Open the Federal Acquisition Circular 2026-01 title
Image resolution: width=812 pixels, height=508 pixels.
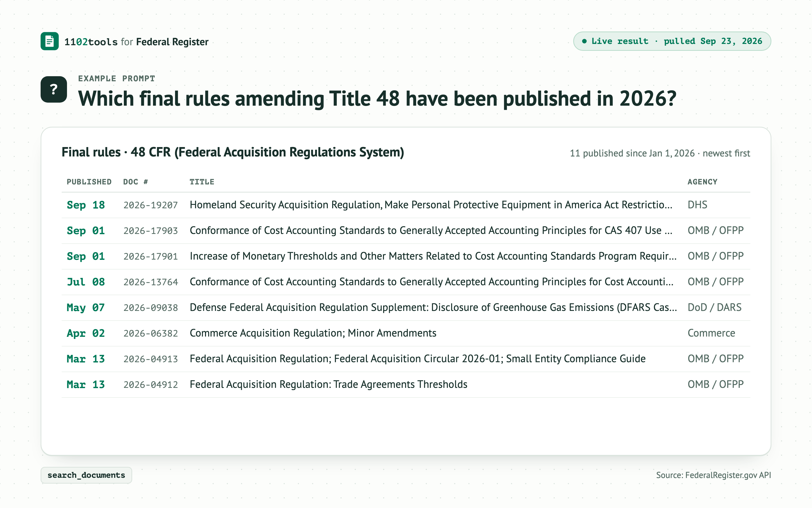click(x=417, y=359)
